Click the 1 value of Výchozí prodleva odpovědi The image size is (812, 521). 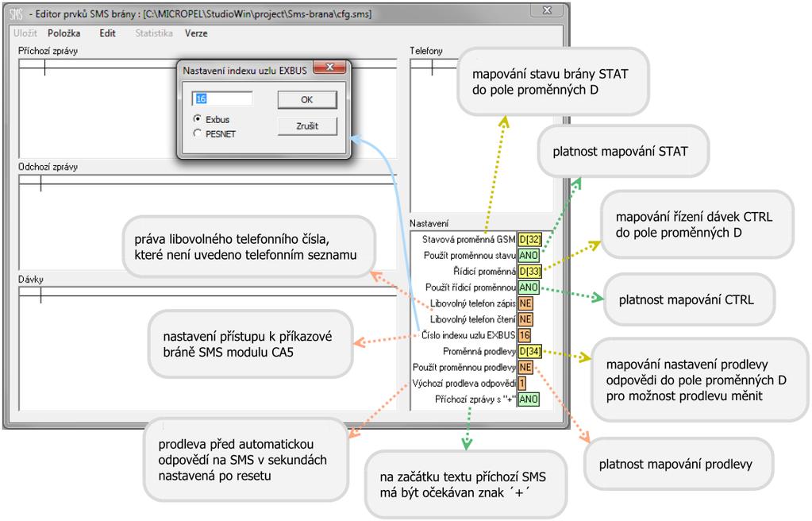[522, 383]
